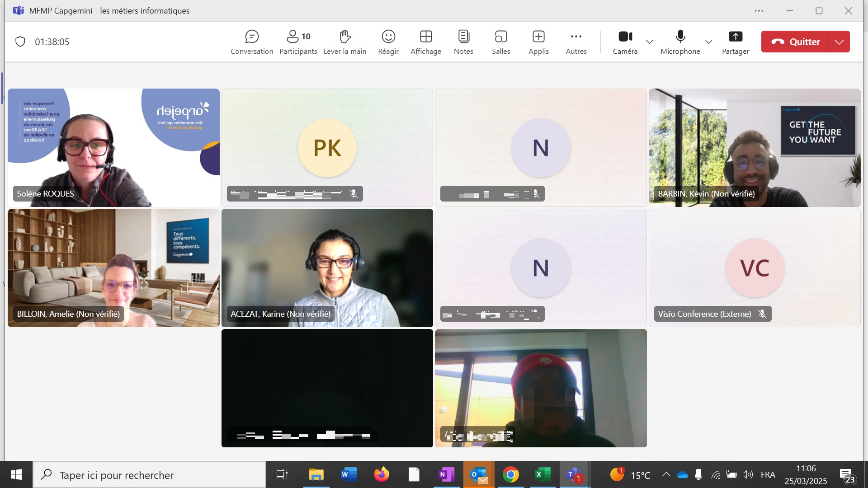Open the Autres more actions menu
868x488 pixels.
coord(576,42)
